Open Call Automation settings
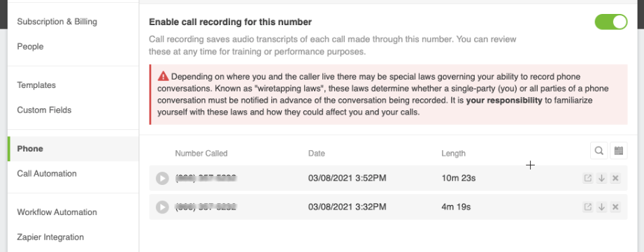The height and width of the screenshot is (252, 644). point(47,174)
